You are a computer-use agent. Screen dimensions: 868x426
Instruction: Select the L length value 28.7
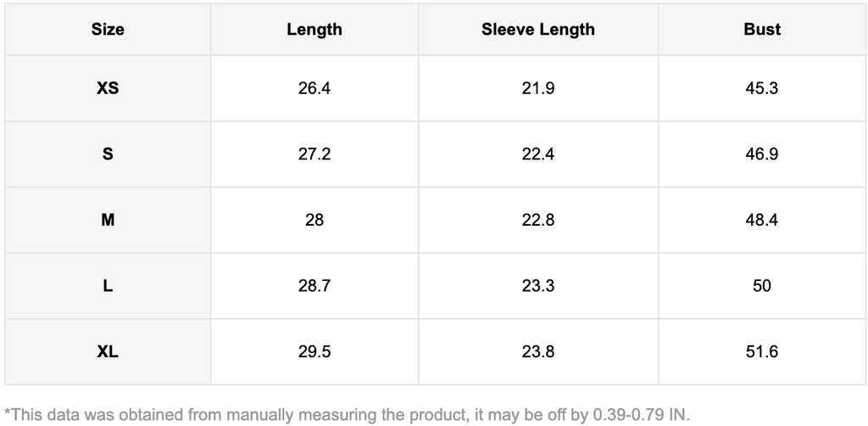click(314, 286)
